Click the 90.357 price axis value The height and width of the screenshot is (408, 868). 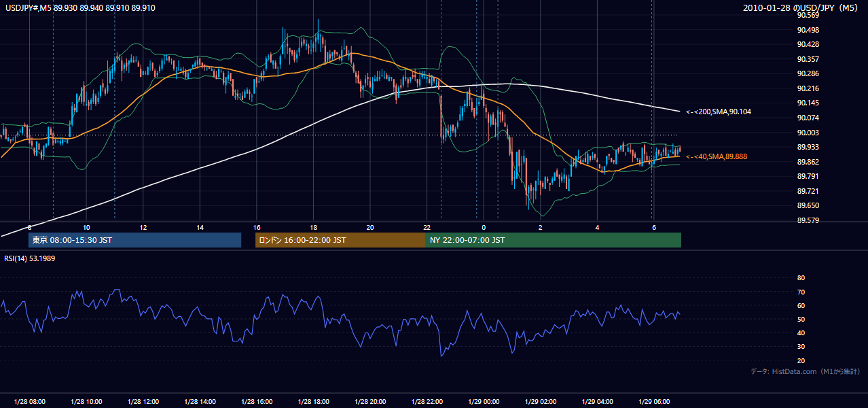808,59
